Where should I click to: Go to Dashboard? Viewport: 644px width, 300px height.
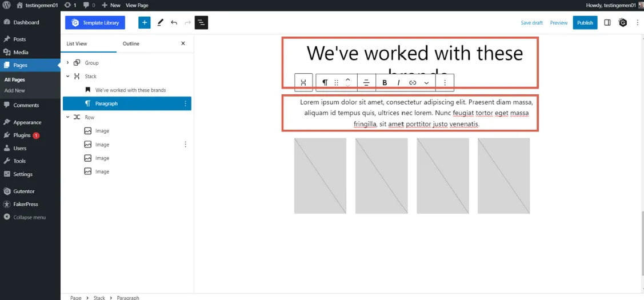(x=30, y=22)
